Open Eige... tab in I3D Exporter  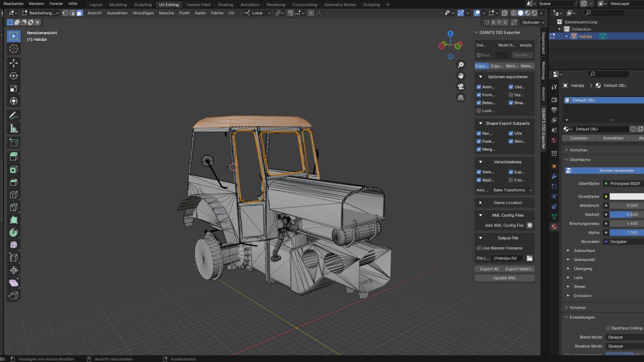point(497,66)
